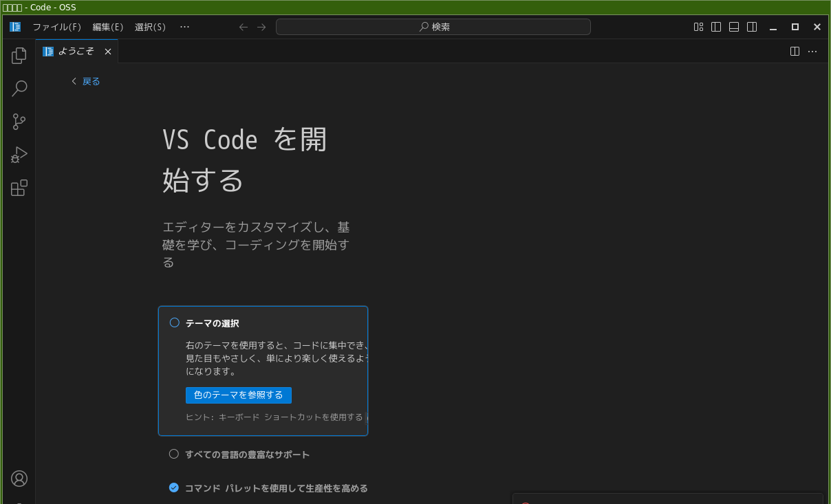Image resolution: width=831 pixels, height=504 pixels.
Task: Maximize the Code - OSS window
Action: pos(795,27)
